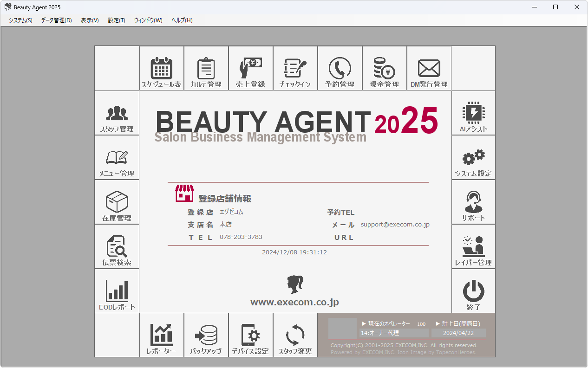Viewport: 588px width, 368px height.
Task: Open the スケジュール表 calendar icon
Action: 162,69
